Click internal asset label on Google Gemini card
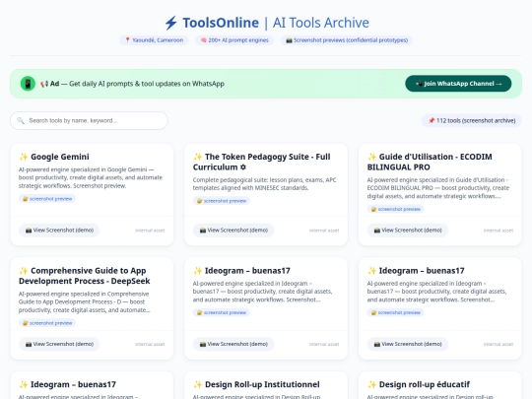Screen dimensions: 532x399 coord(150,231)
